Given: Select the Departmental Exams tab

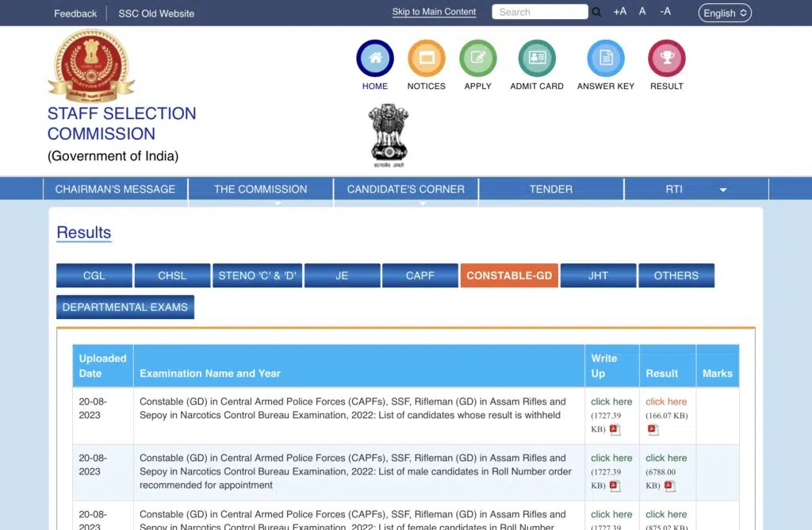Looking at the screenshot, I should (x=125, y=307).
